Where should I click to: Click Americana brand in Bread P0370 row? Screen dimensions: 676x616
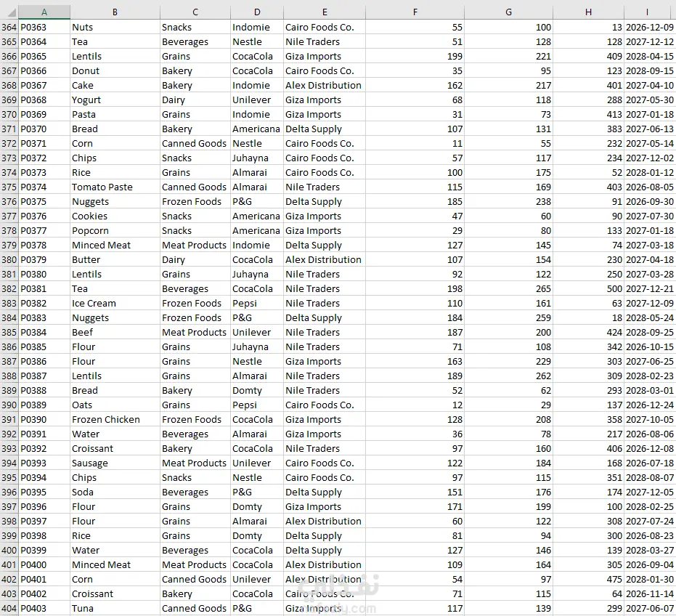[x=257, y=129]
